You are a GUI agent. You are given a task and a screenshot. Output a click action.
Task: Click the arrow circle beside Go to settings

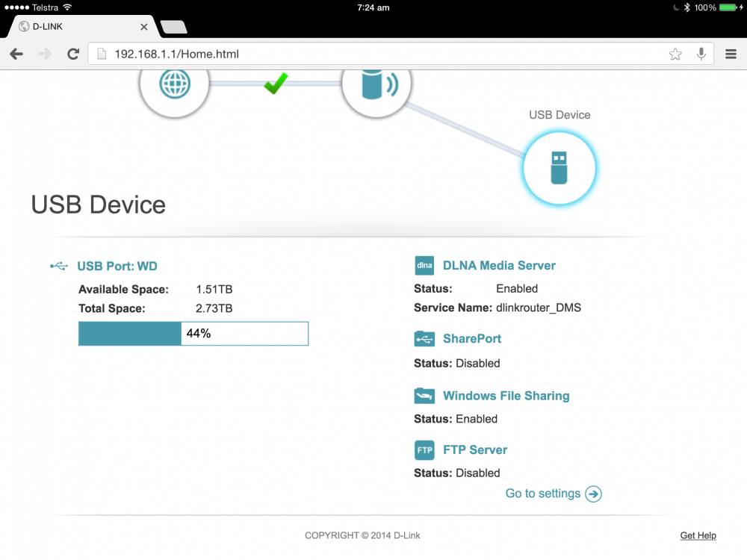(x=594, y=494)
